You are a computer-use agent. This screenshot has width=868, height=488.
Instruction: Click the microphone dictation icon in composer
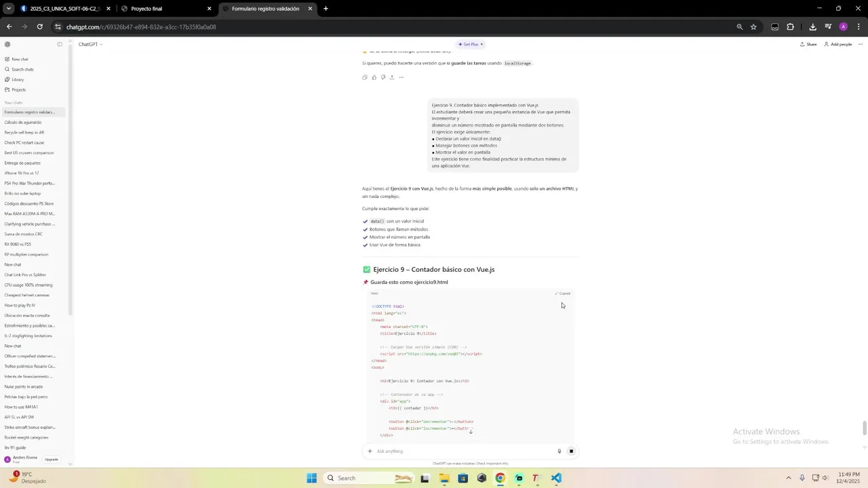(x=559, y=451)
